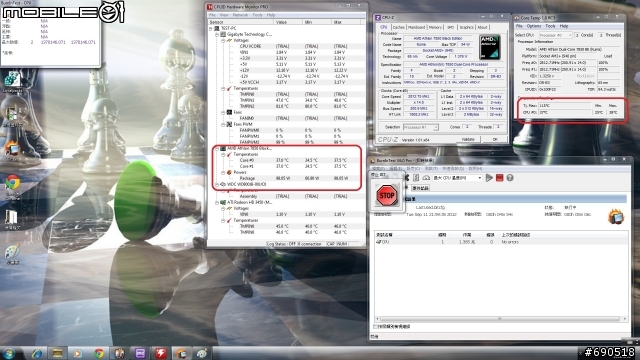Switch to Caches tab in CPU-Z
The image size is (640, 360).
(x=398, y=27)
